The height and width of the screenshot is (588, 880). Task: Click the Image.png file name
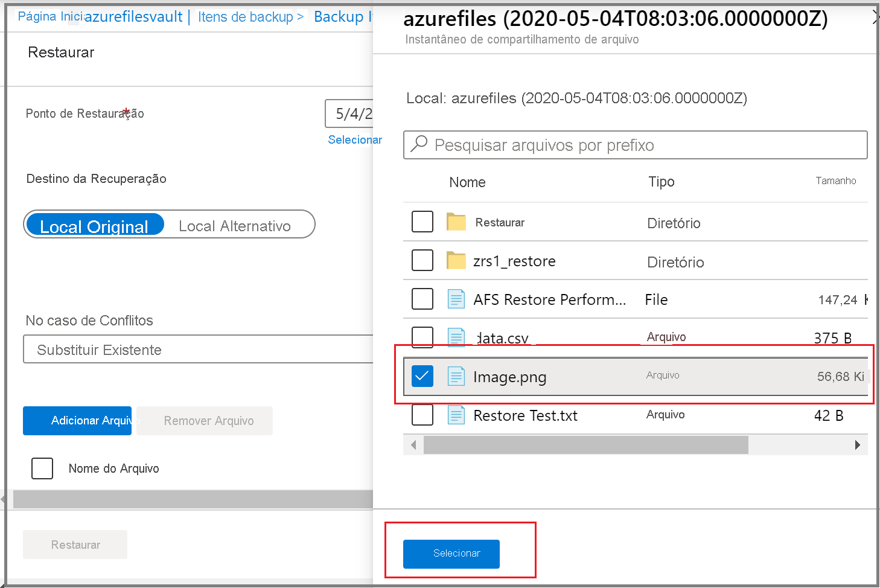point(509,377)
